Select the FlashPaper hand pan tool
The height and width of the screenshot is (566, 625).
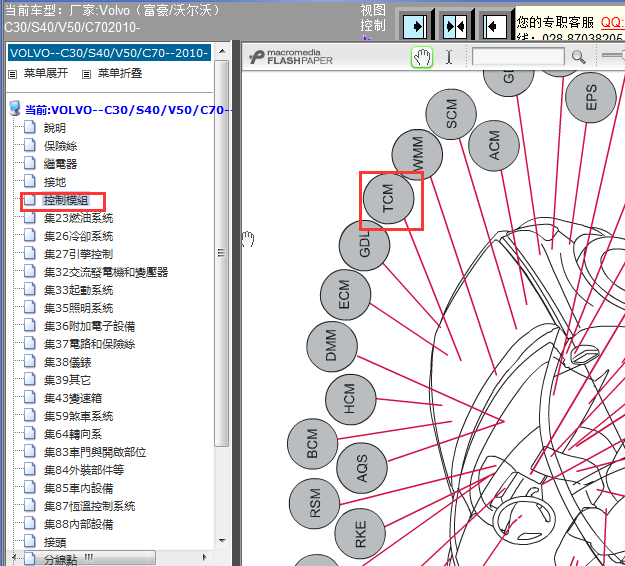pyautogui.click(x=422, y=57)
